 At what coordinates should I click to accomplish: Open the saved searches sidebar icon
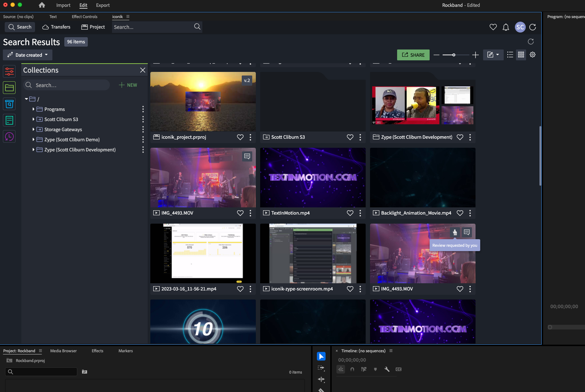coord(9,104)
